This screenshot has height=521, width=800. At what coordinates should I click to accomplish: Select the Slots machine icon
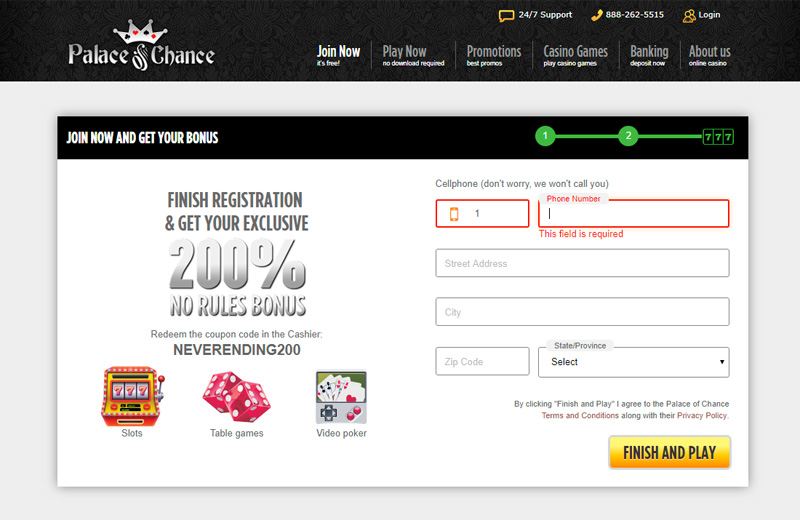click(x=133, y=396)
